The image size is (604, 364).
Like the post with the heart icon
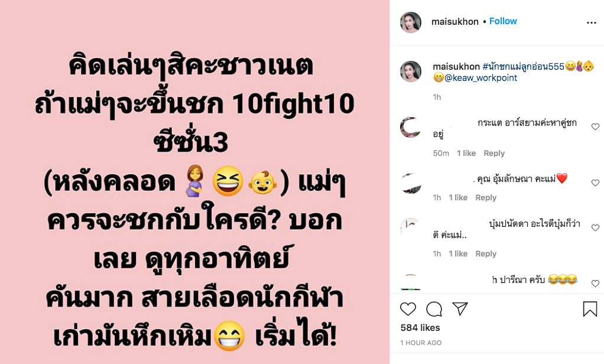point(408,309)
